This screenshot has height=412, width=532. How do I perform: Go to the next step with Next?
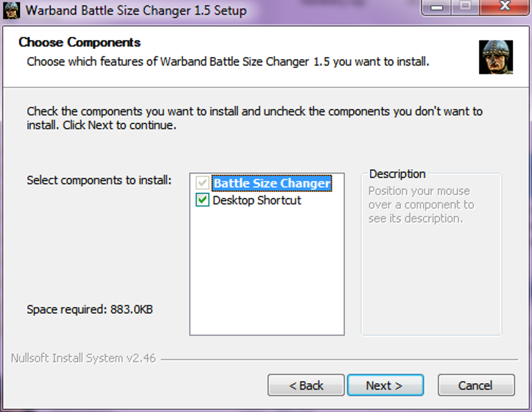385,385
